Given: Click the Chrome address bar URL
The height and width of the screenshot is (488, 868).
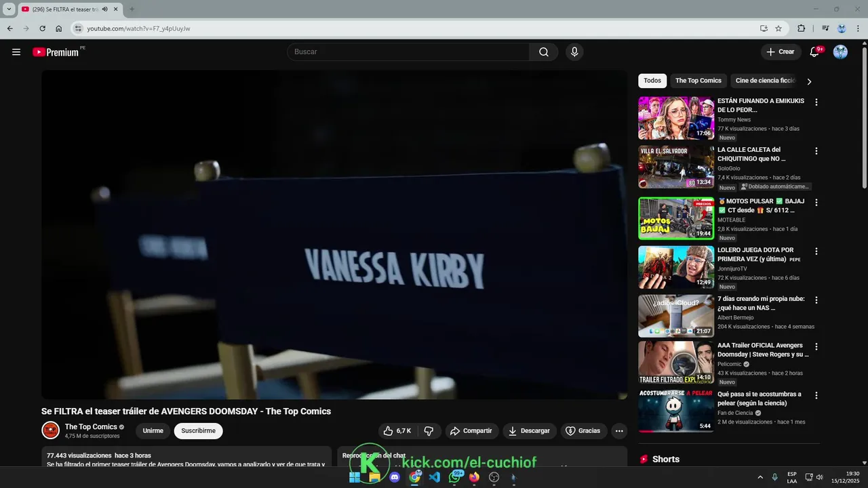Looking at the screenshot, I should point(138,28).
